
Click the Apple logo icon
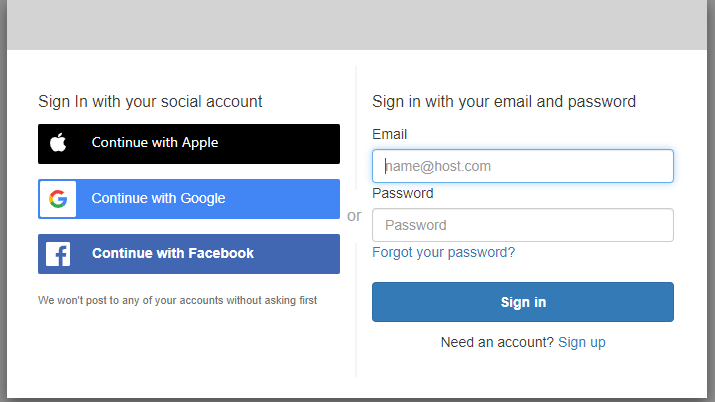[58, 143]
